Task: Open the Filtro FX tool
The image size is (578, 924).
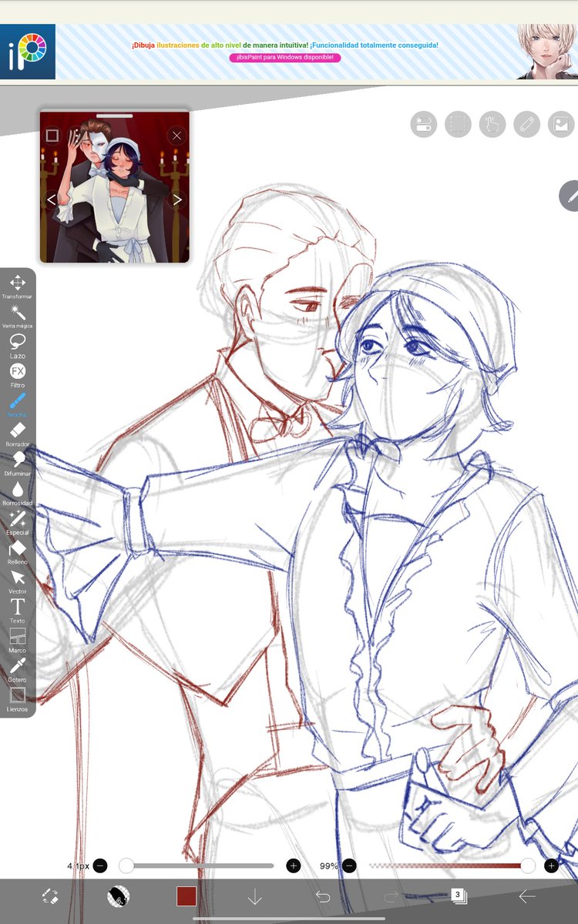Action: tap(18, 374)
